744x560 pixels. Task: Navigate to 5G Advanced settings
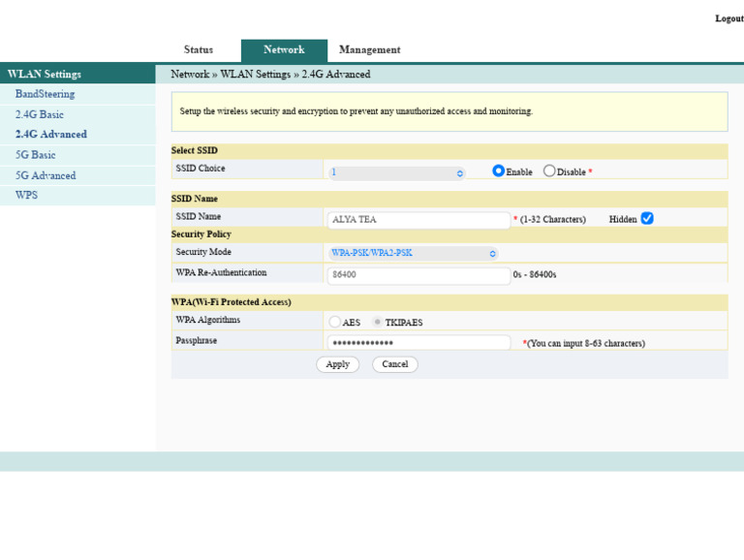46,175
